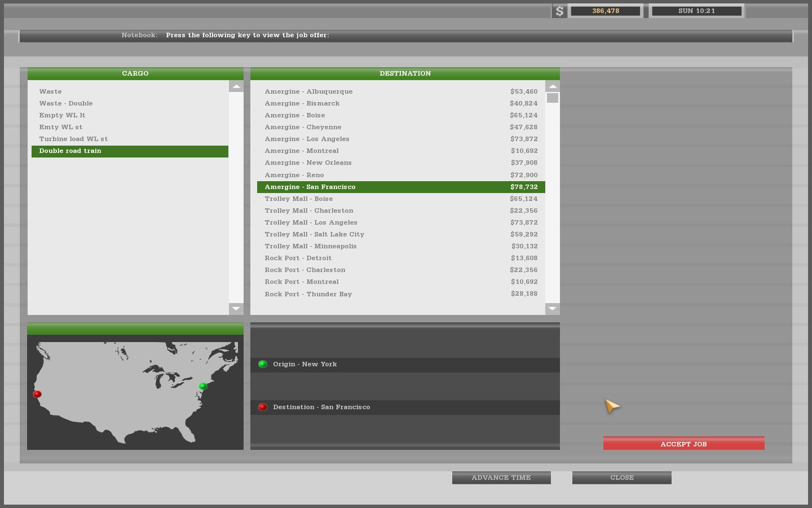Click the red dot beside Destination - San Francisco
Screen dimensions: 812x508
point(263,407)
